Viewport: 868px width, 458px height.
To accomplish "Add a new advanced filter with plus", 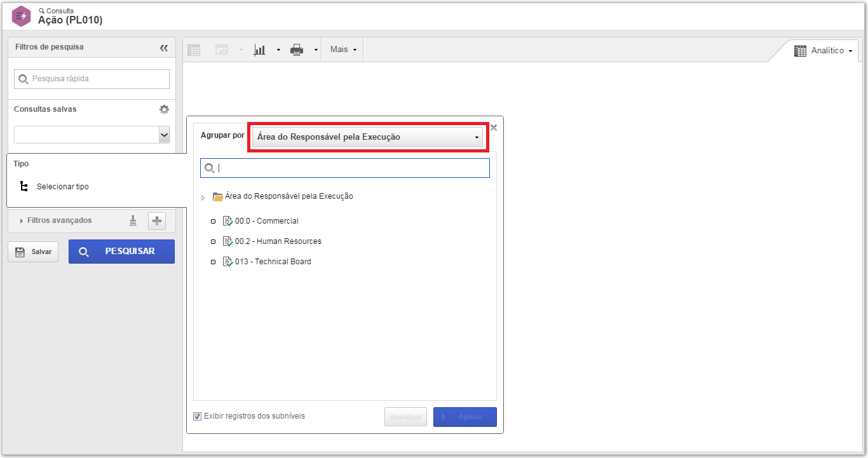I will coord(157,220).
